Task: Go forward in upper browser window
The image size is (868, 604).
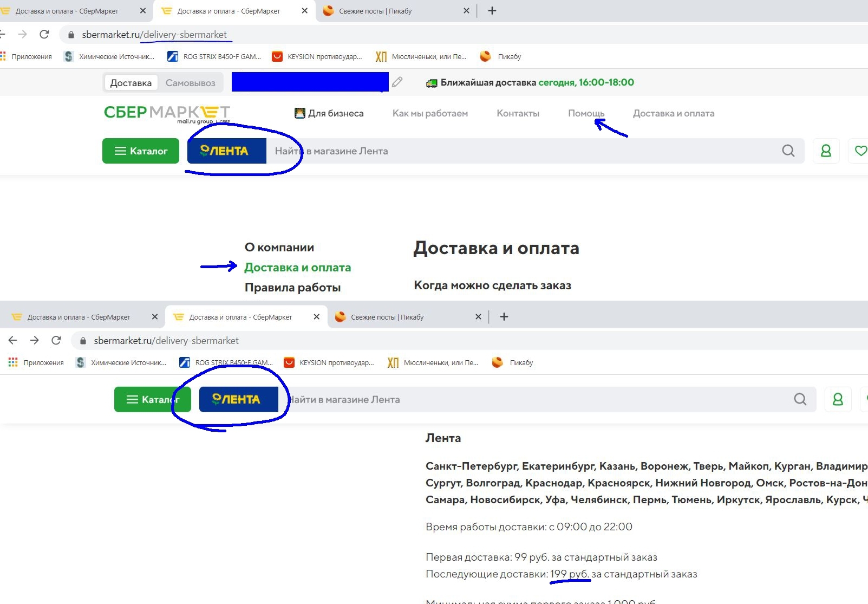Action: (x=22, y=35)
